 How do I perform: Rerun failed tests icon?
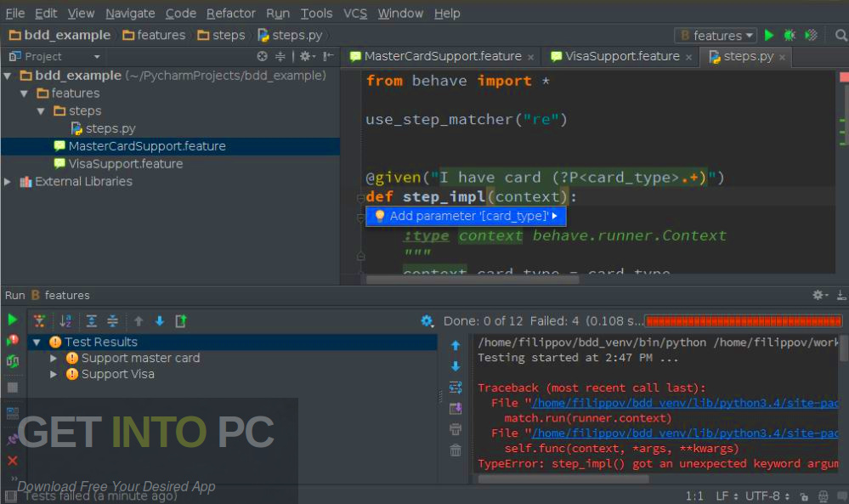(x=12, y=341)
